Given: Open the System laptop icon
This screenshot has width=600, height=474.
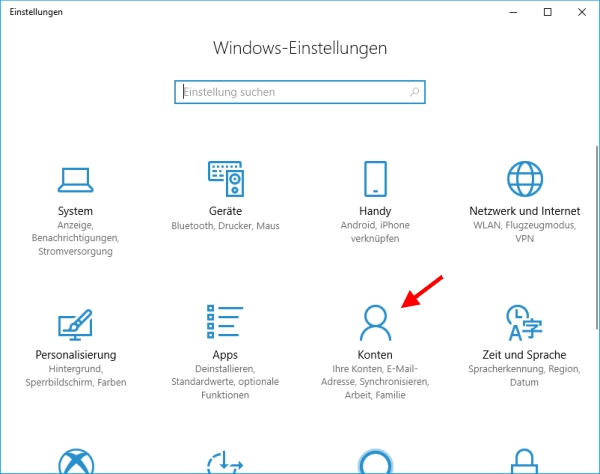Looking at the screenshot, I should (75, 180).
